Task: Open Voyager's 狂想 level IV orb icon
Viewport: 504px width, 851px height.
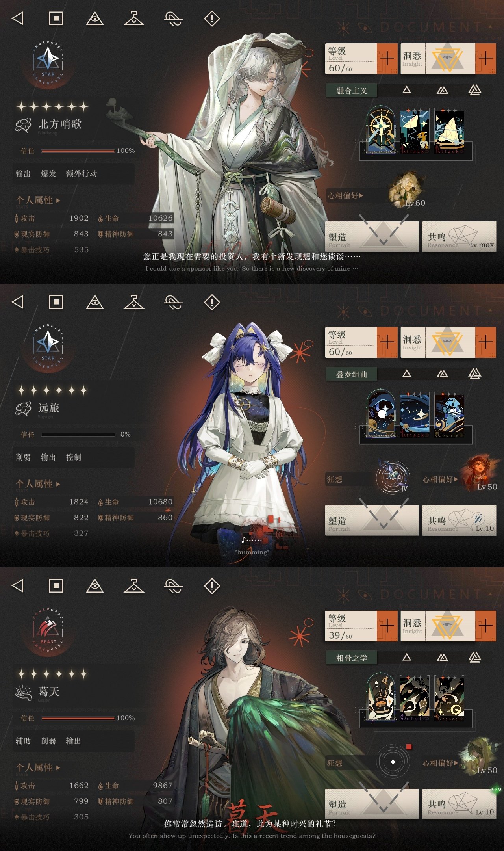Action: pos(393,477)
